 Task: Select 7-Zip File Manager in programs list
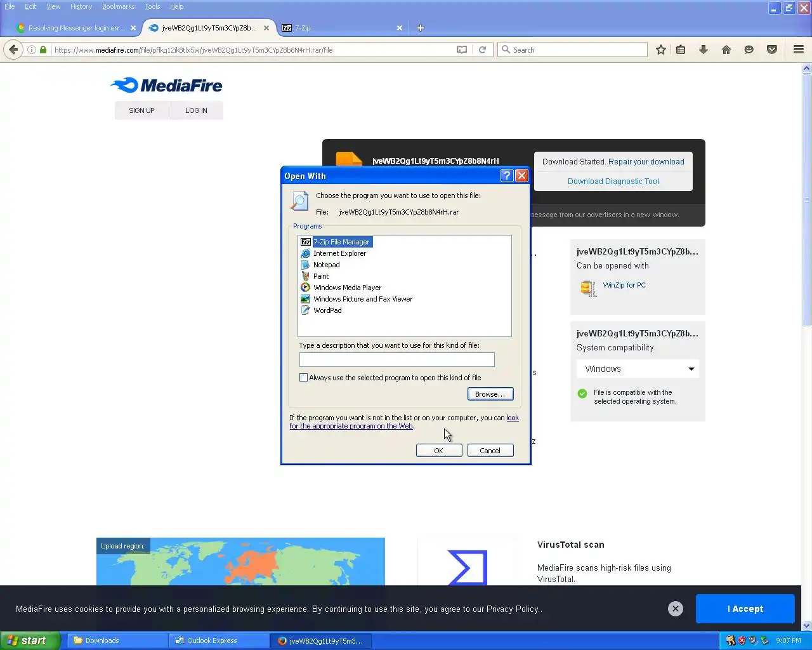[x=336, y=242]
